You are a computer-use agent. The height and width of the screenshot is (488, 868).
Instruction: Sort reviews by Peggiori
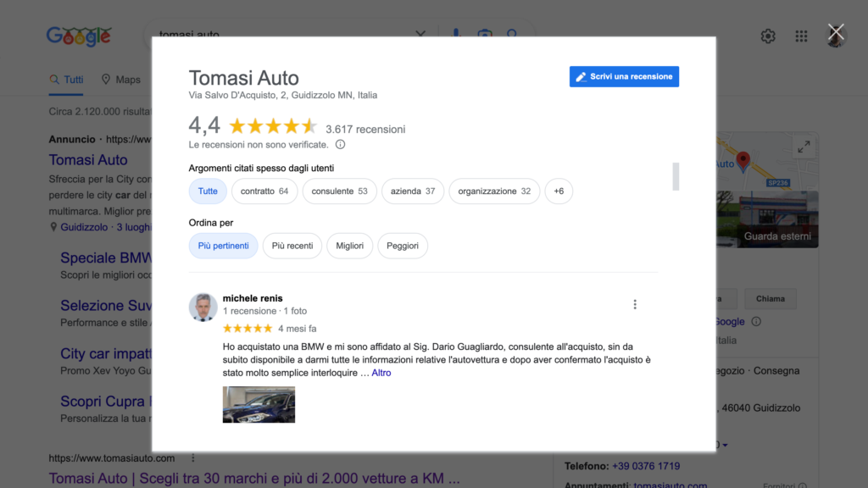coord(403,246)
